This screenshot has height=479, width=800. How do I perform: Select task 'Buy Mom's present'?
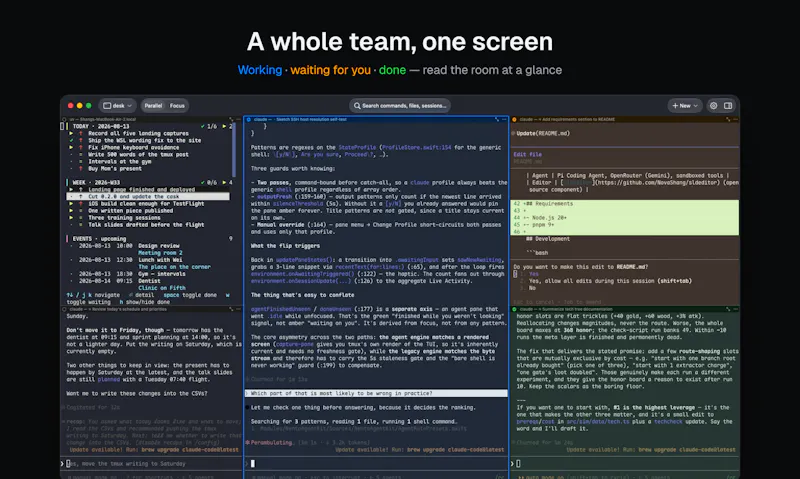(x=114, y=168)
